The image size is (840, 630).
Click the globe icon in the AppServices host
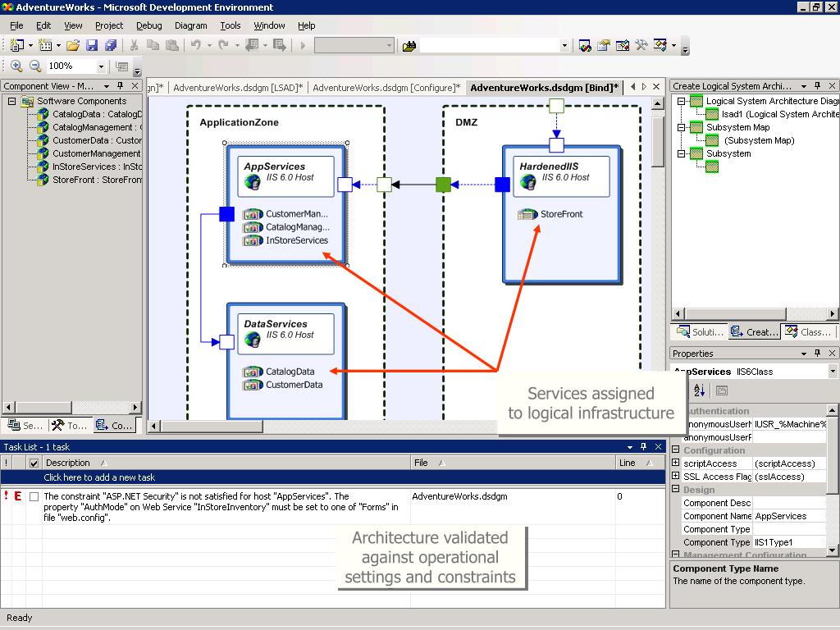tap(253, 181)
